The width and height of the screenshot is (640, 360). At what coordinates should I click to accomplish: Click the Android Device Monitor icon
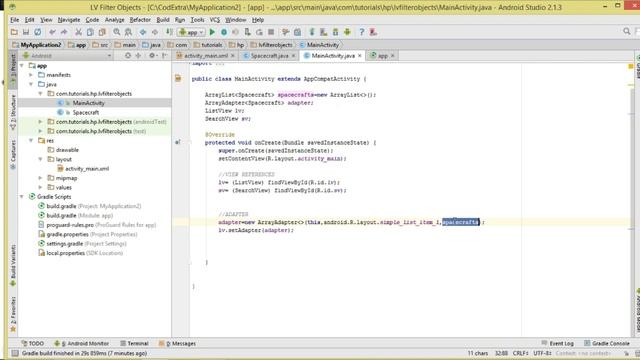point(347,32)
